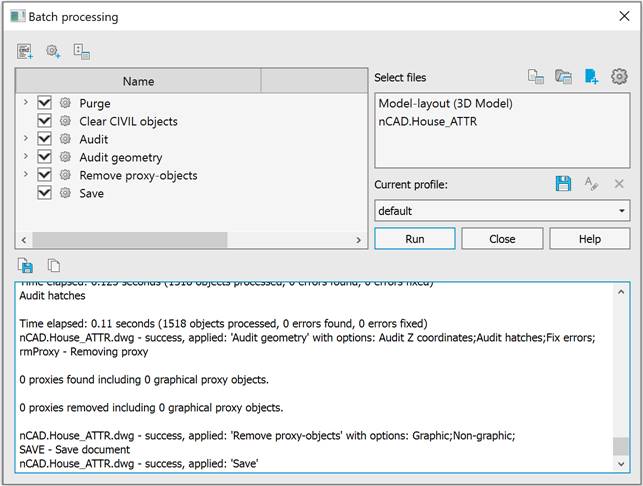Click the add operation gear-plus icon
The height and width of the screenshot is (486, 643).
[x=53, y=52]
